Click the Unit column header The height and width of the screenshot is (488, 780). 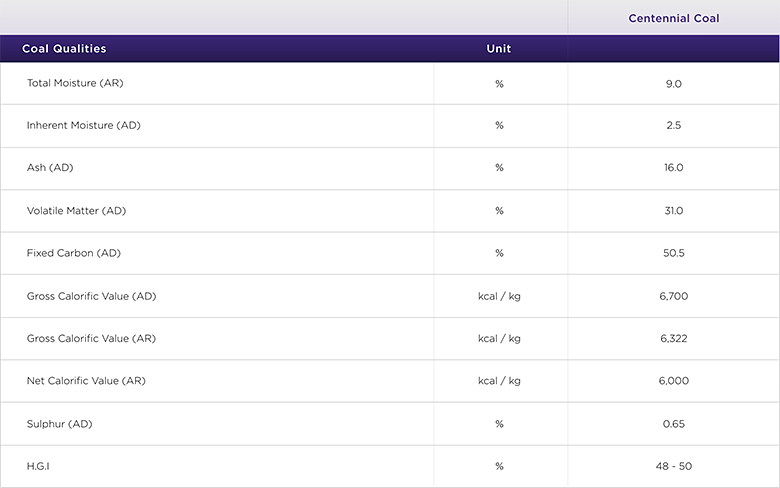(x=499, y=49)
